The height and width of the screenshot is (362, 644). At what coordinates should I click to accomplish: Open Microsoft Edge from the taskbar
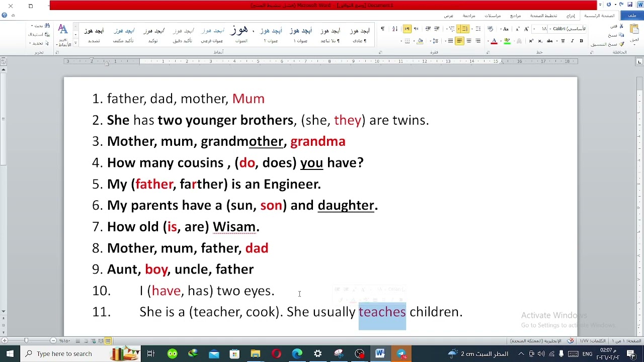(297, 353)
